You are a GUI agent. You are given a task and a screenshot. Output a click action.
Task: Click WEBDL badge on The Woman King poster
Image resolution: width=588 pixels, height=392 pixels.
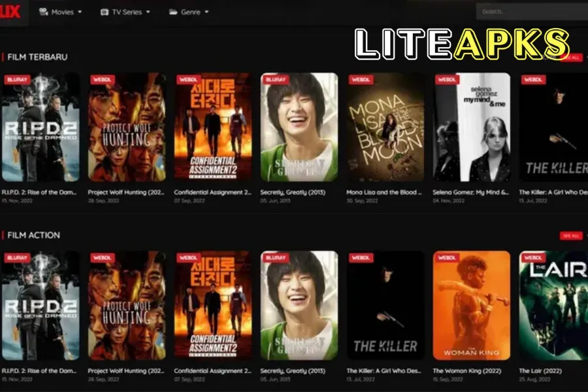click(x=447, y=257)
